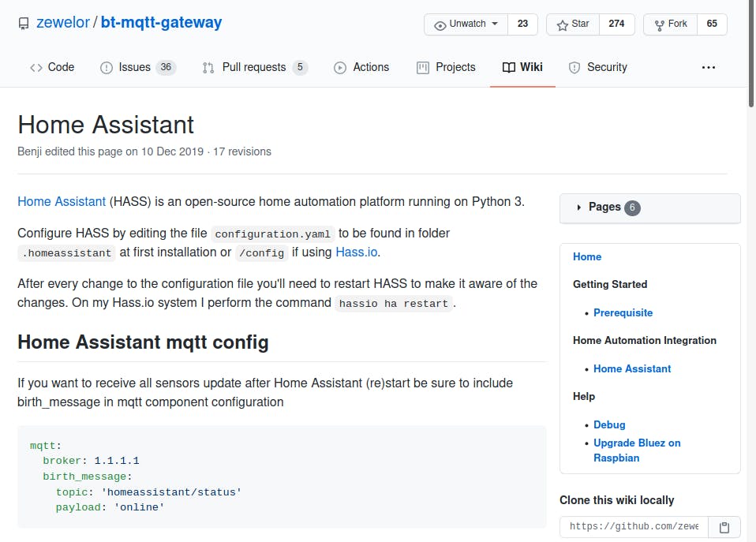Switch to the Code tab
The image size is (756, 542).
pos(52,68)
